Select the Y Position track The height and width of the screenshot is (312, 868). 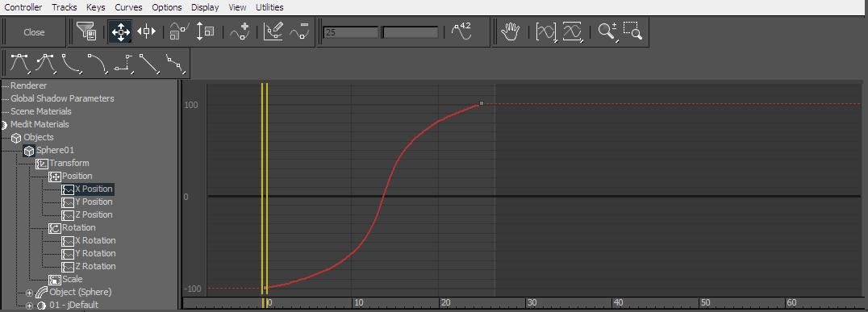pos(94,202)
